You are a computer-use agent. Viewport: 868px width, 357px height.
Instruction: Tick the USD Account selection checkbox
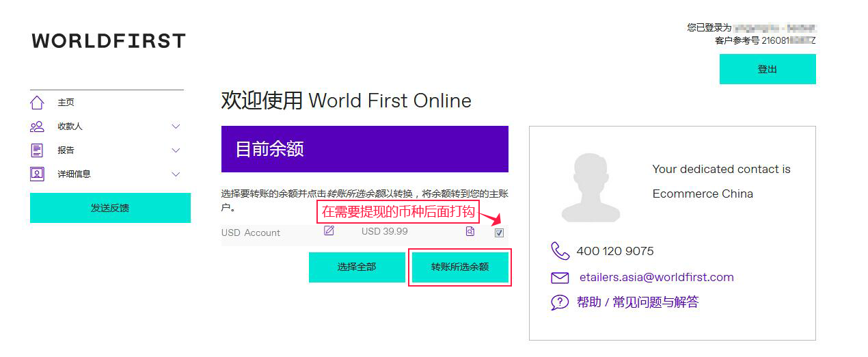499,233
